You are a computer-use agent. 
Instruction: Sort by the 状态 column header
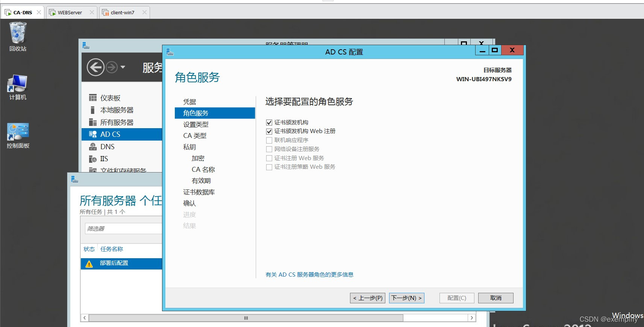(89, 249)
